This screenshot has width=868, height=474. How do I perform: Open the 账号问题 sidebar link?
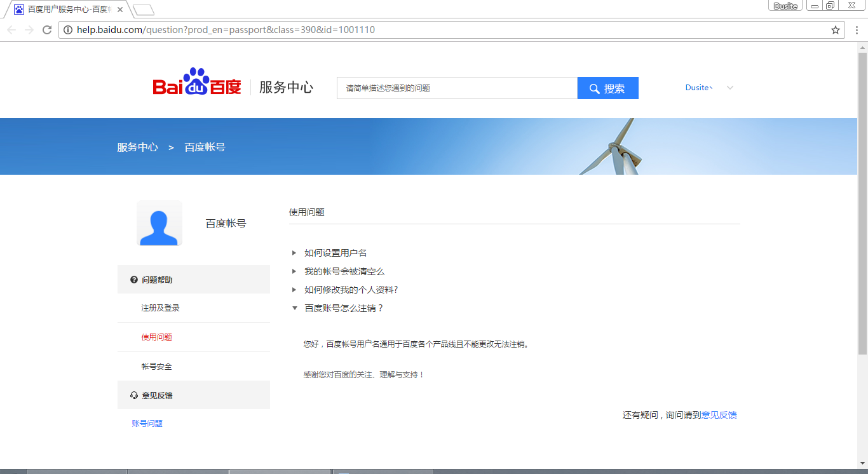147,424
